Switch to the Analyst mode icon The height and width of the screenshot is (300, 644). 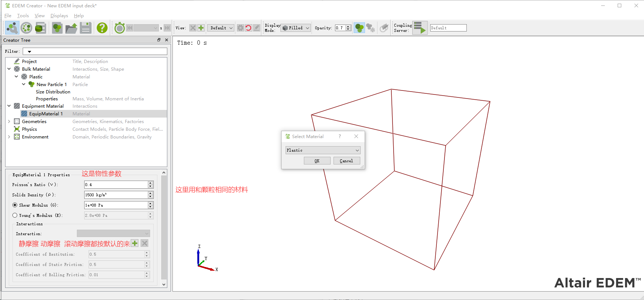[40, 28]
